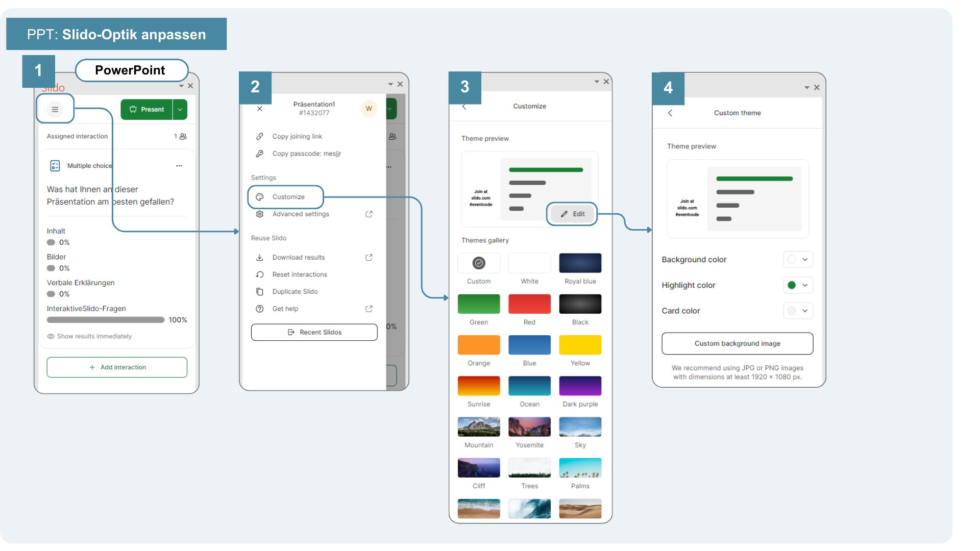Go back from Customize panel

(x=464, y=107)
